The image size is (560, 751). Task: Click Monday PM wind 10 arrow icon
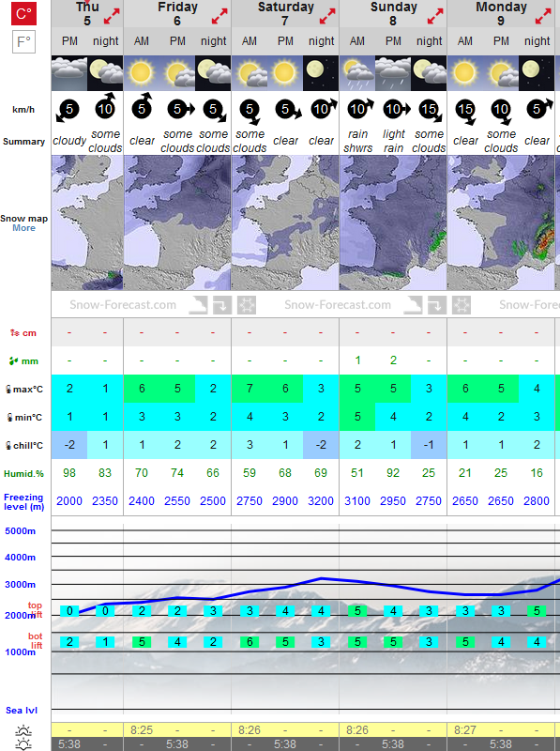(502, 113)
